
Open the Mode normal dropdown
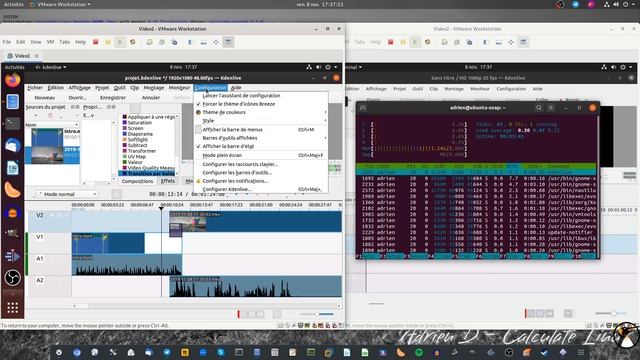click(67, 194)
